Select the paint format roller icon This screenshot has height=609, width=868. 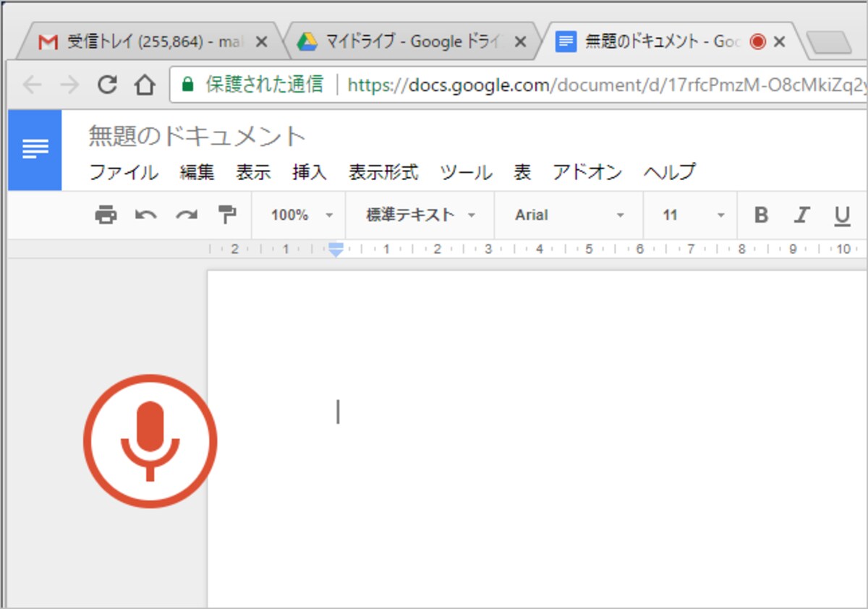coord(227,215)
